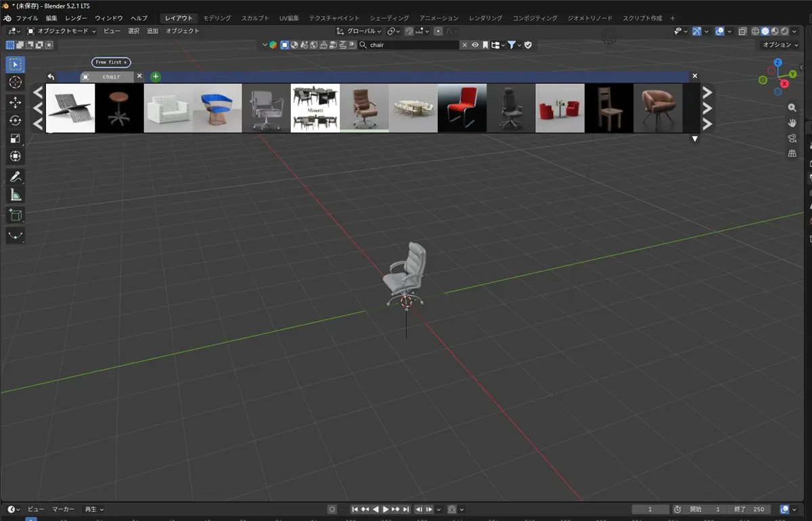Expand asset bar down triangle
The image size is (812, 521).
point(694,139)
